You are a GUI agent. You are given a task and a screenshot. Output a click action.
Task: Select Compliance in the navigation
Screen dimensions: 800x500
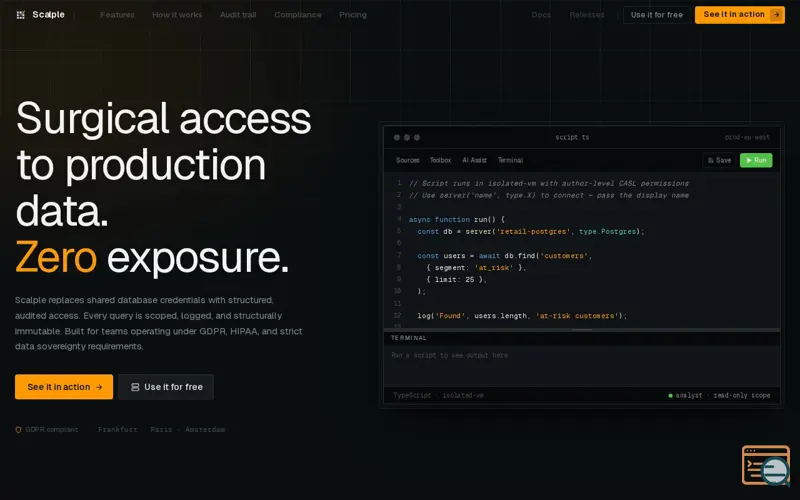pyautogui.click(x=298, y=15)
